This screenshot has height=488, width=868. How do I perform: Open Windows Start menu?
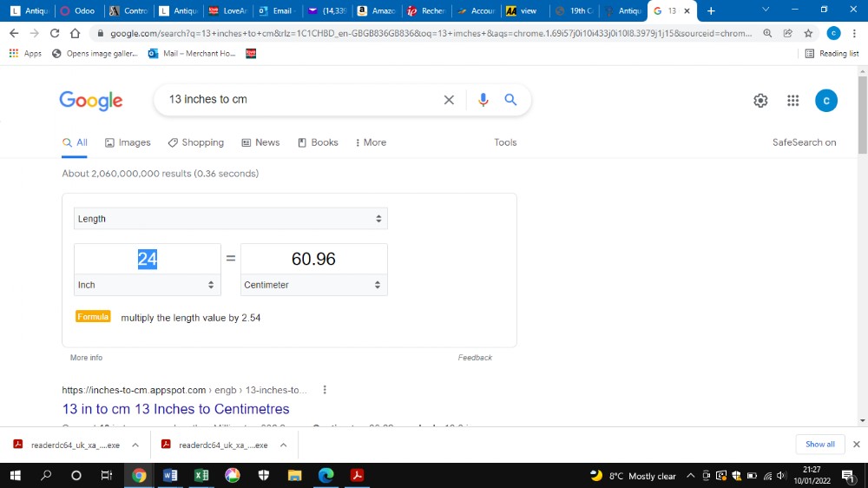(x=15, y=475)
